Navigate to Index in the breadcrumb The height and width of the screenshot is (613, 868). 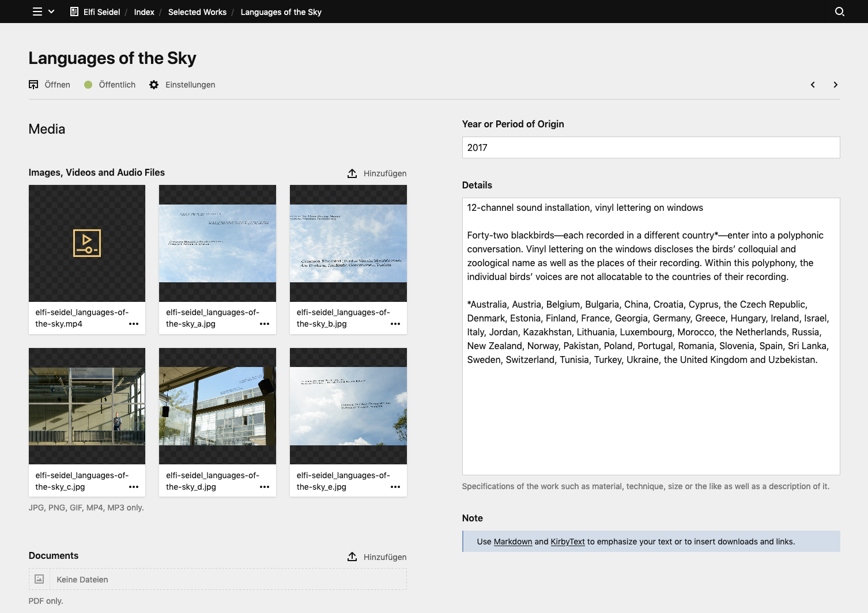coord(144,12)
